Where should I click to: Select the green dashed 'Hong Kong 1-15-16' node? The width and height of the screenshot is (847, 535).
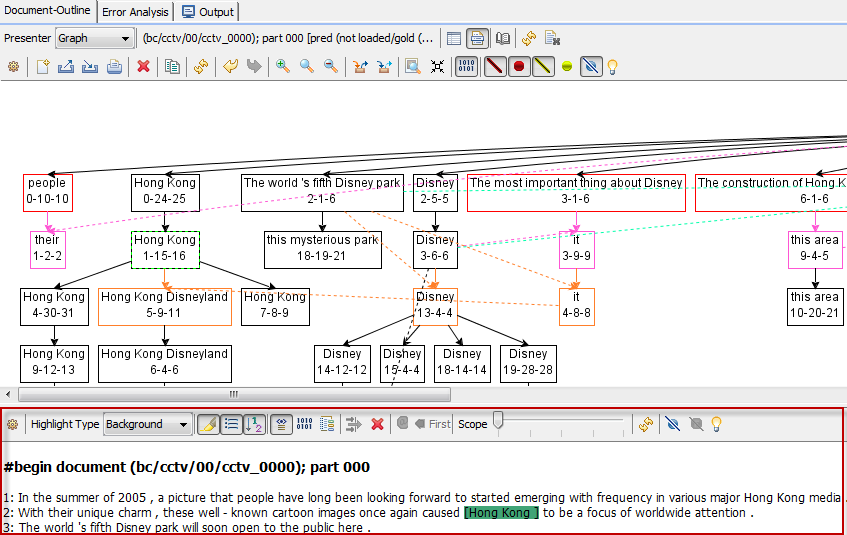[x=165, y=249]
